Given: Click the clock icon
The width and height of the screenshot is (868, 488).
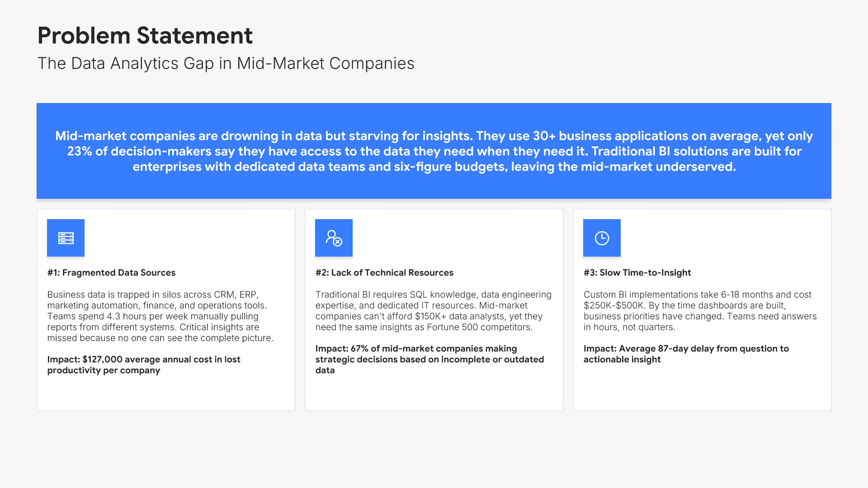Looking at the screenshot, I should pos(602,238).
